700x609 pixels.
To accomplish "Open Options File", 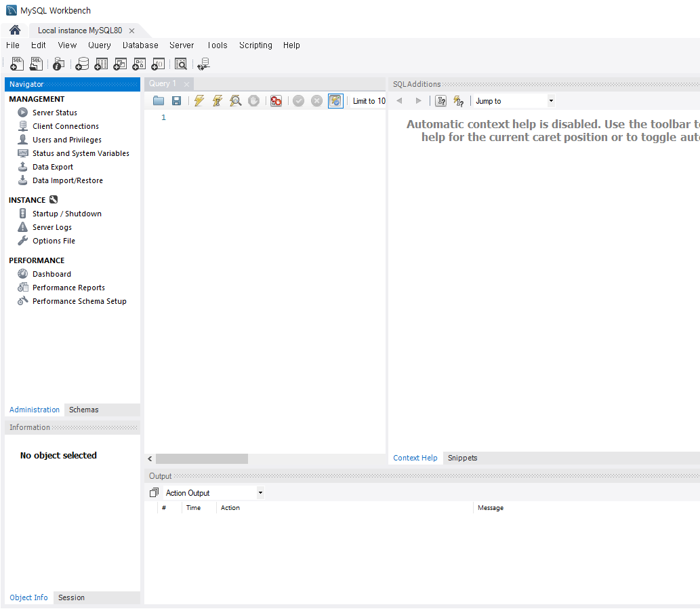I will tap(54, 241).
